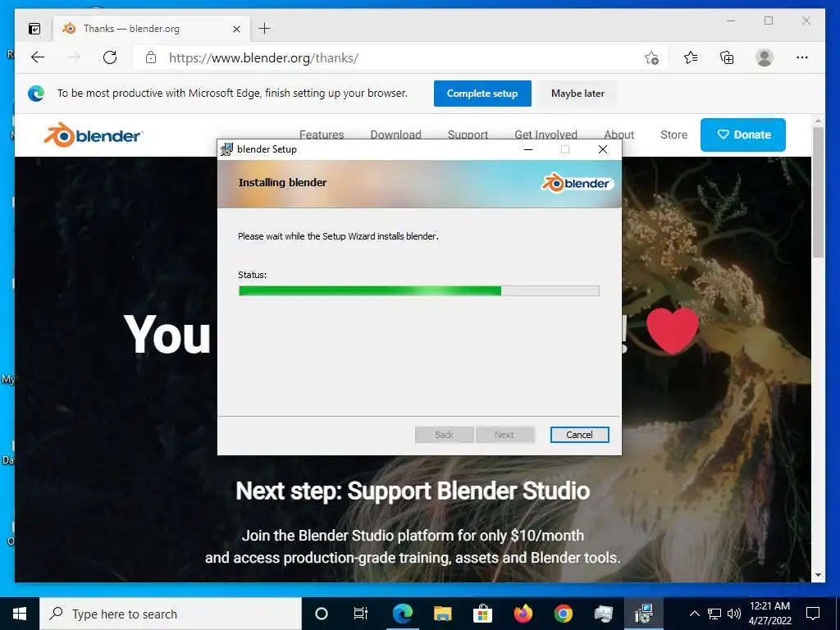Open the Favorites list icon
Viewport: 840px width, 630px height.
(691, 57)
